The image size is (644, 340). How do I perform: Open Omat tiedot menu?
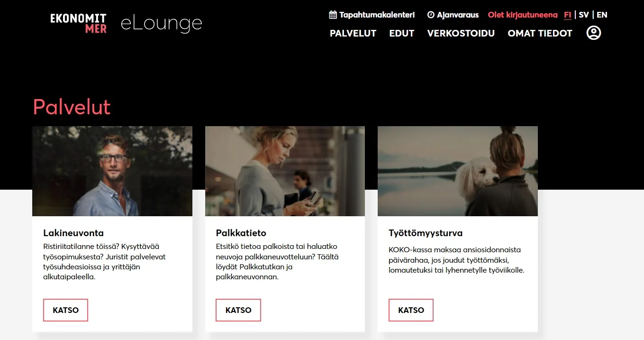[x=540, y=33]
